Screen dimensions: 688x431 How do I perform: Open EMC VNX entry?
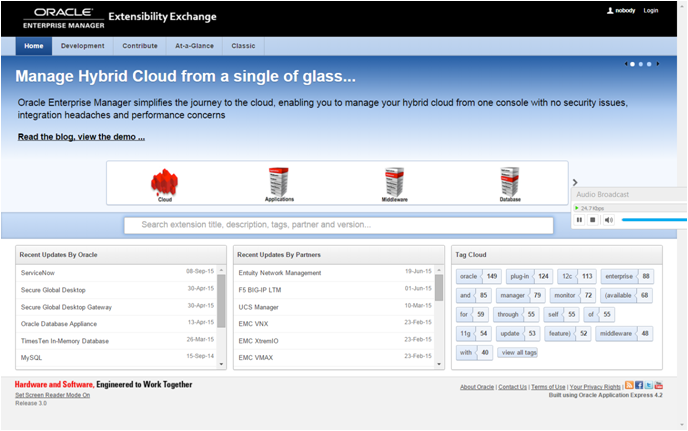coord(253,324)
